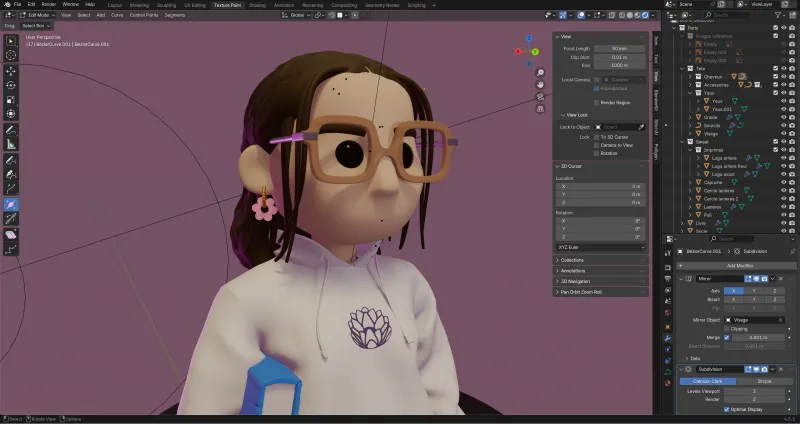
Task: Click the viewport pan hand gizmo
Action: (x=540, y=85)
